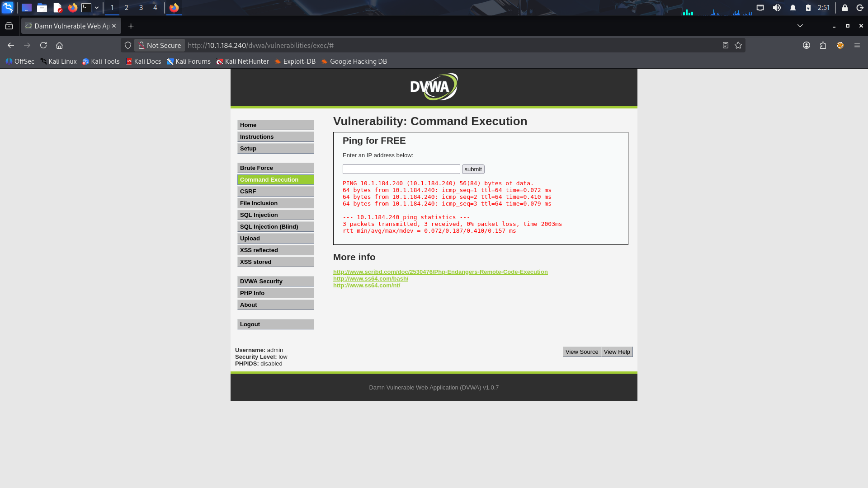Image resolution: width=868 pixels, height=488 pixels.
Task: Click the power manager battery icon
Action: point(808,8)
